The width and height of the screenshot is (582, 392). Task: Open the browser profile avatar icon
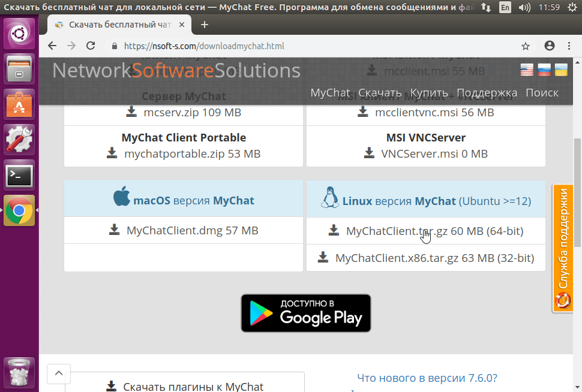tap(549, 45)
